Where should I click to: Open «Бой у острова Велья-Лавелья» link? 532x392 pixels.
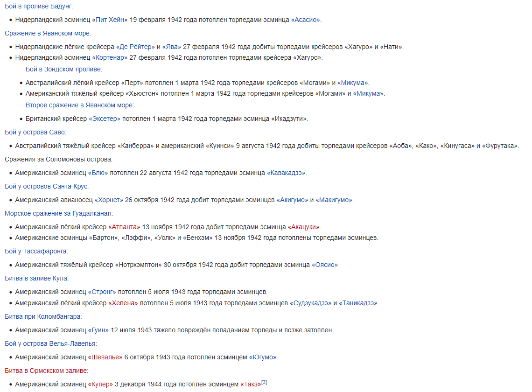click(50, 344)
